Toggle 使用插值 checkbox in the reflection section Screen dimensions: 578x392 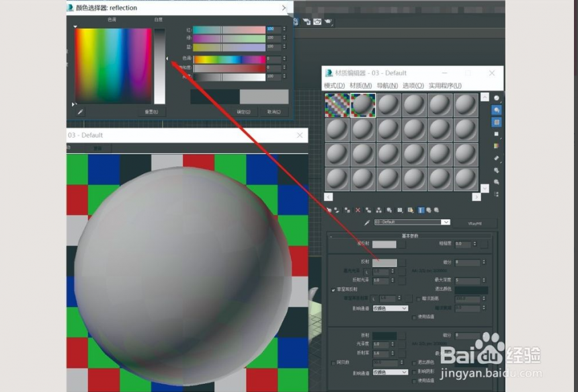(x=414, y=317)
